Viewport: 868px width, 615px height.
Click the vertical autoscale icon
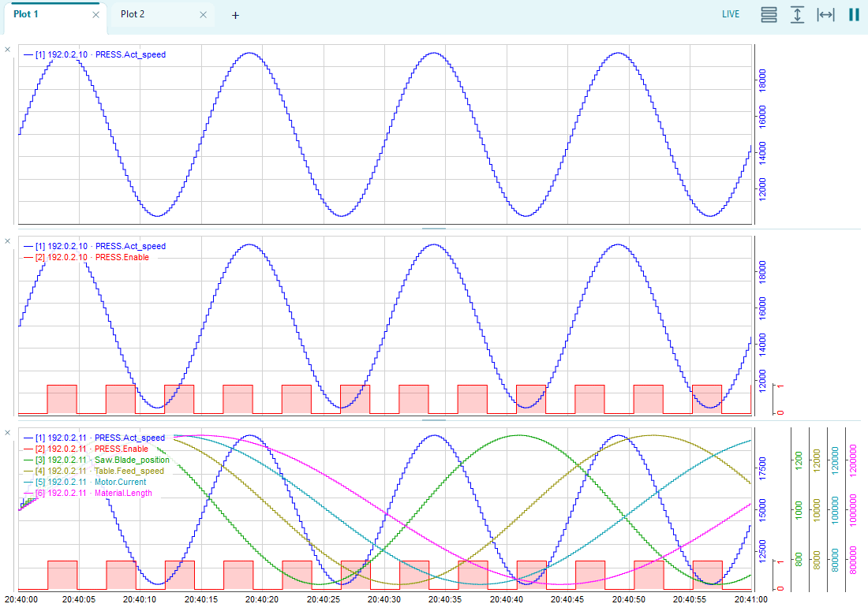click(x=797, y=15)
